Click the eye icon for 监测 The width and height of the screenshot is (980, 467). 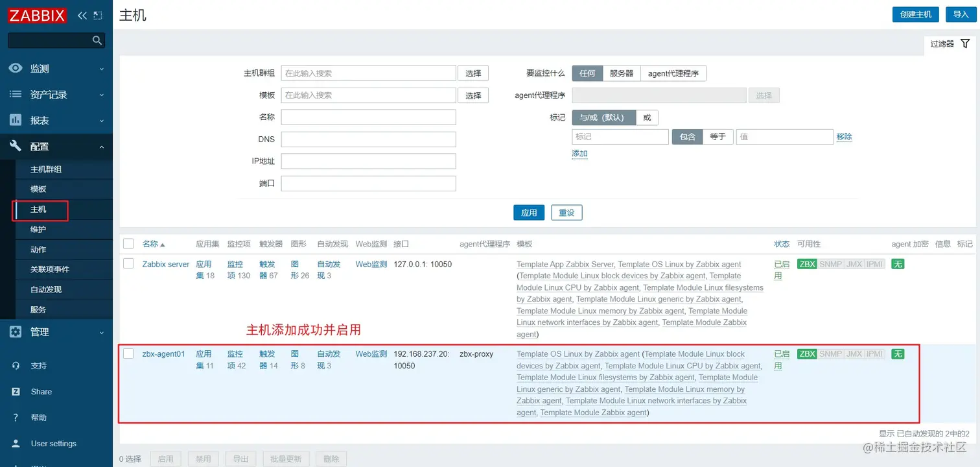(16, 69)
